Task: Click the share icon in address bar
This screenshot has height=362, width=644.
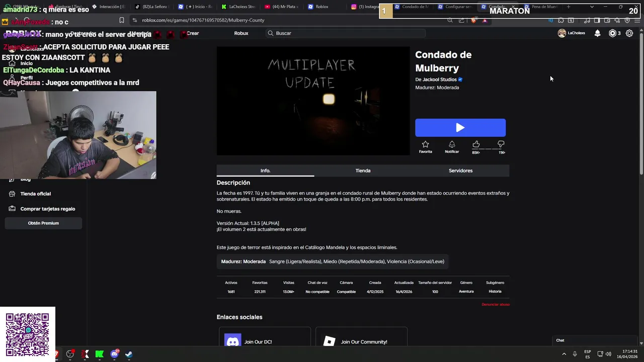Action: (461, 20)
